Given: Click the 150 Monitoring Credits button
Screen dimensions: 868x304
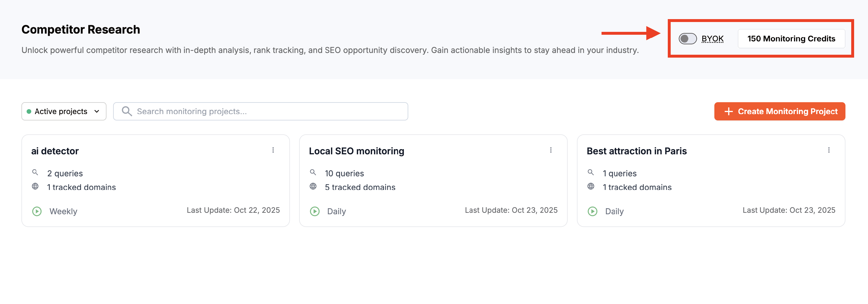Looking at the screenshot, I should coord(791,39).
